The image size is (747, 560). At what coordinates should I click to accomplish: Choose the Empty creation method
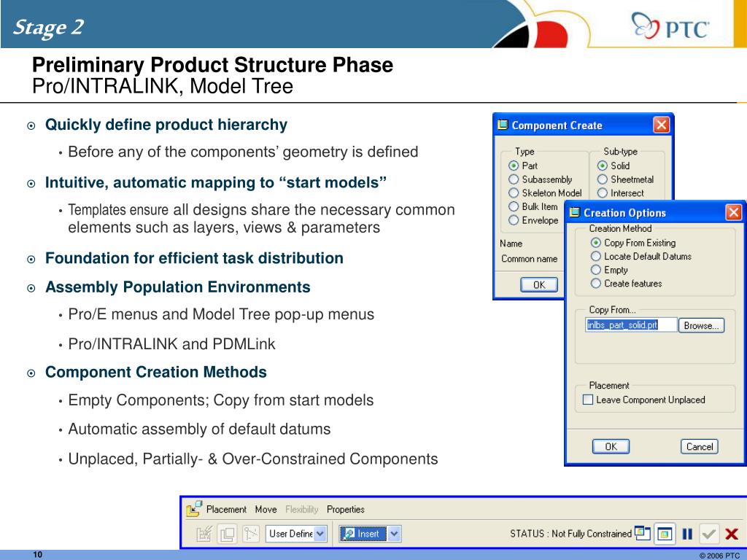[595, 270]
